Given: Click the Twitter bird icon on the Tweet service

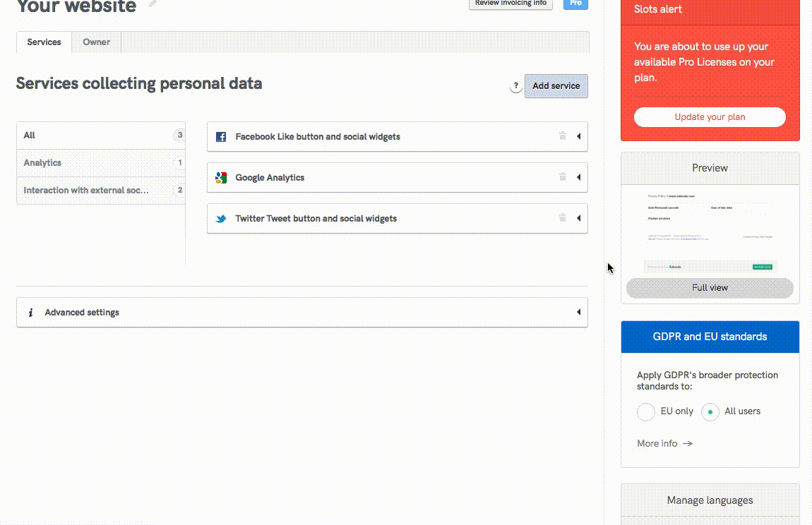Looking at the screenshot, I should click(x=221, y=218).
